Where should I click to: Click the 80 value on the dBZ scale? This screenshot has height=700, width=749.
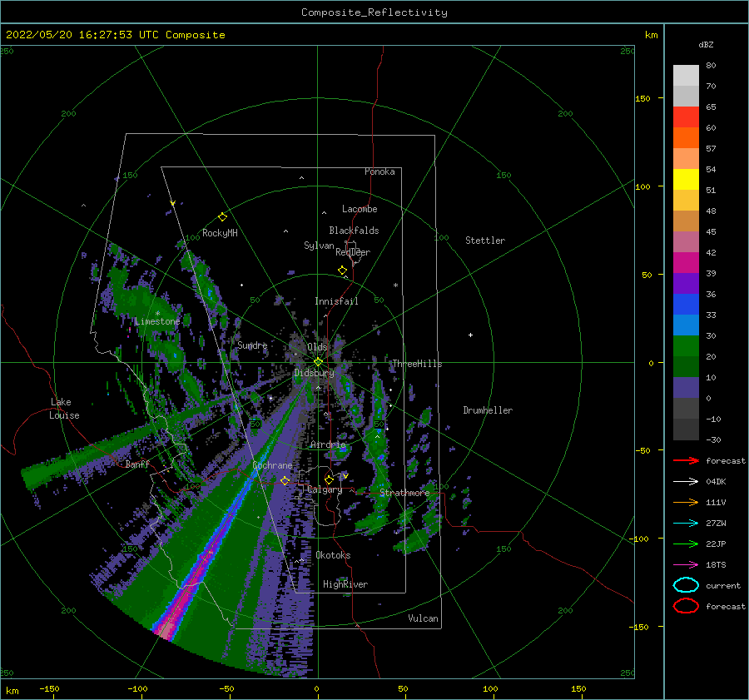[711, 66]
